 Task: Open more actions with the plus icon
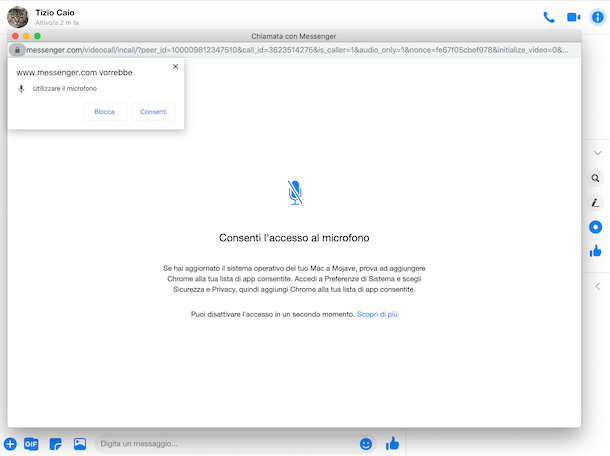click(10, 444)
